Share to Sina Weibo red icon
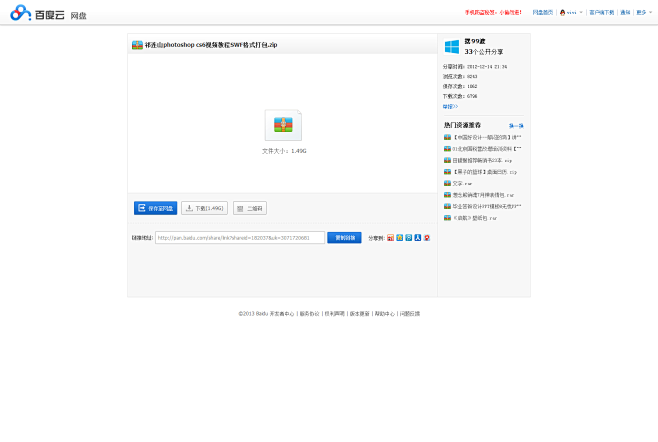 coord(390,238)
